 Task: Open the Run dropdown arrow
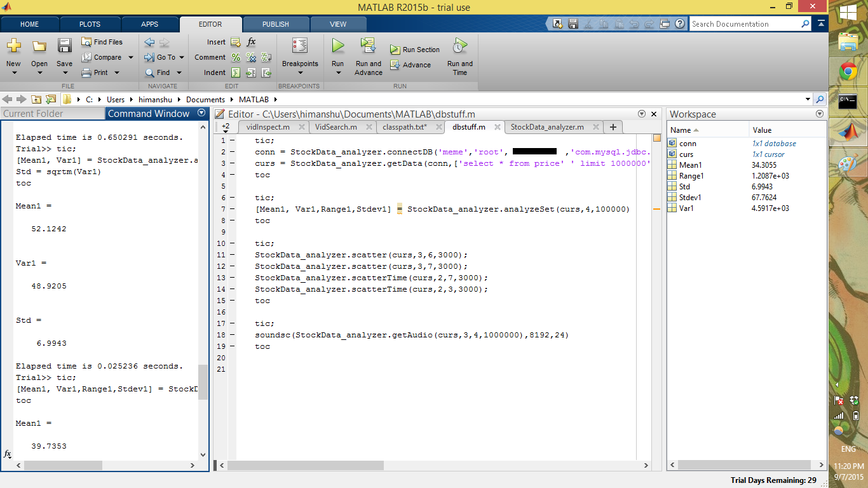click(x=338, y=73)
